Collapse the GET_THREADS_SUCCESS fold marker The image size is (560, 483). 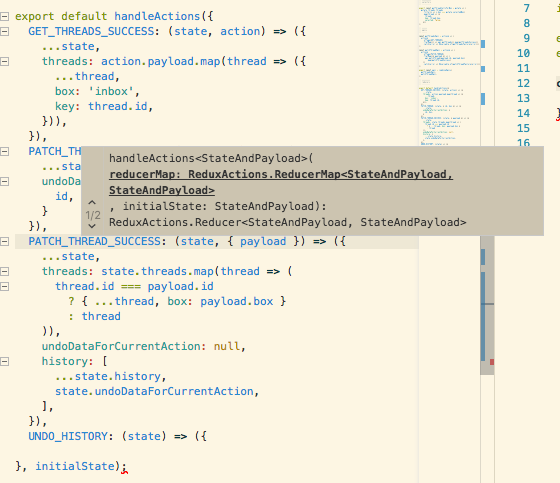click(4, 31)
